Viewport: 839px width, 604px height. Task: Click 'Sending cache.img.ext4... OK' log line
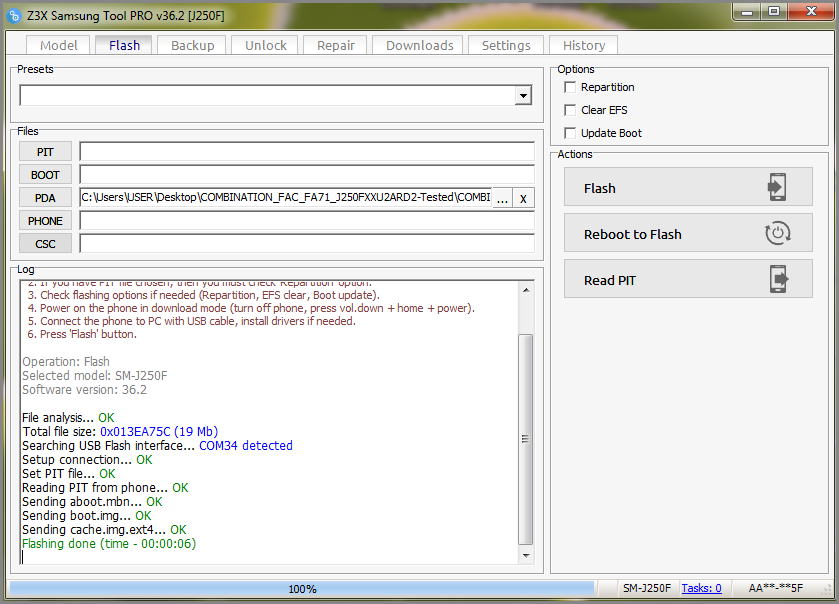click(104, 530)
